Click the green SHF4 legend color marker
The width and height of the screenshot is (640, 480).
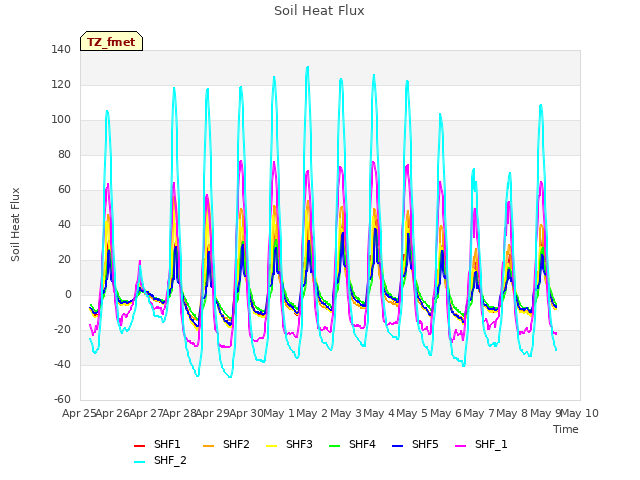tap(334, 446)
